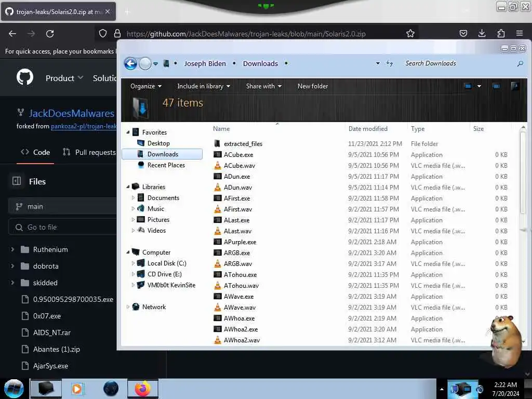The image size is (532, 399).
Task: Click Explorer vertical scrollbar thumb
Action: (523, 172)
